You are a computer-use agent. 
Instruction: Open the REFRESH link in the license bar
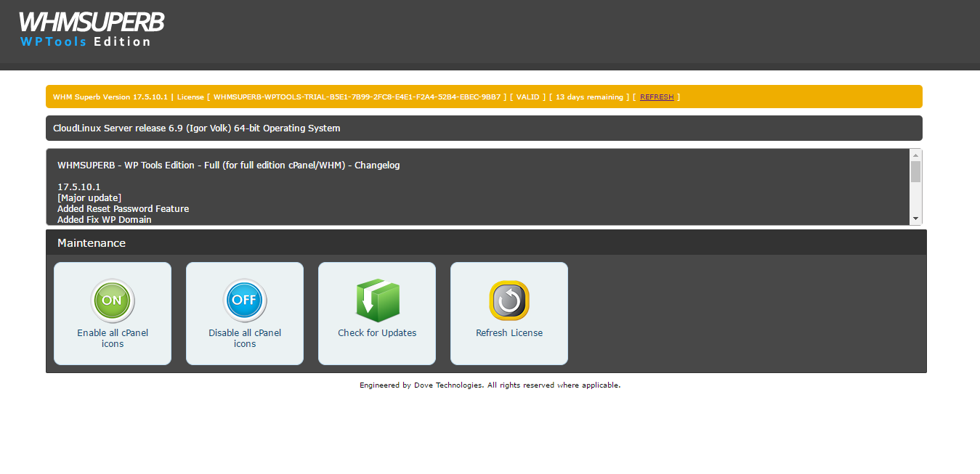point(656,97)
